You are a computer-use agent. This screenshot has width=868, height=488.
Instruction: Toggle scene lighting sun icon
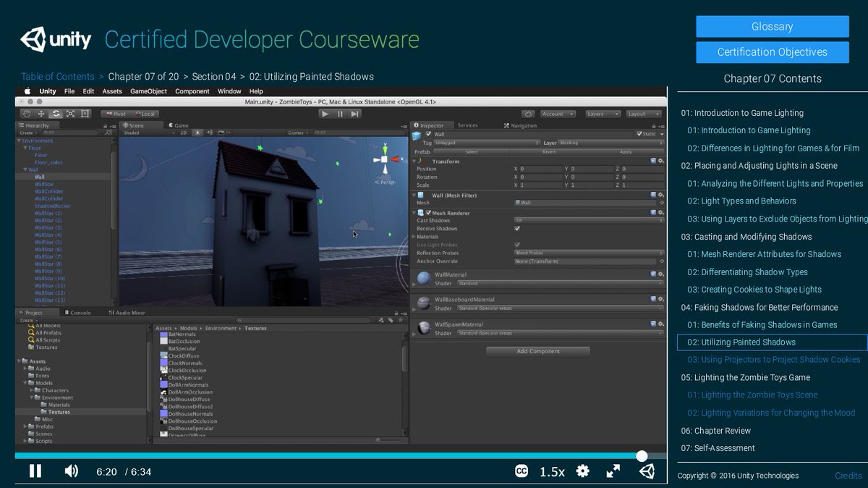[x=197, y=133]
